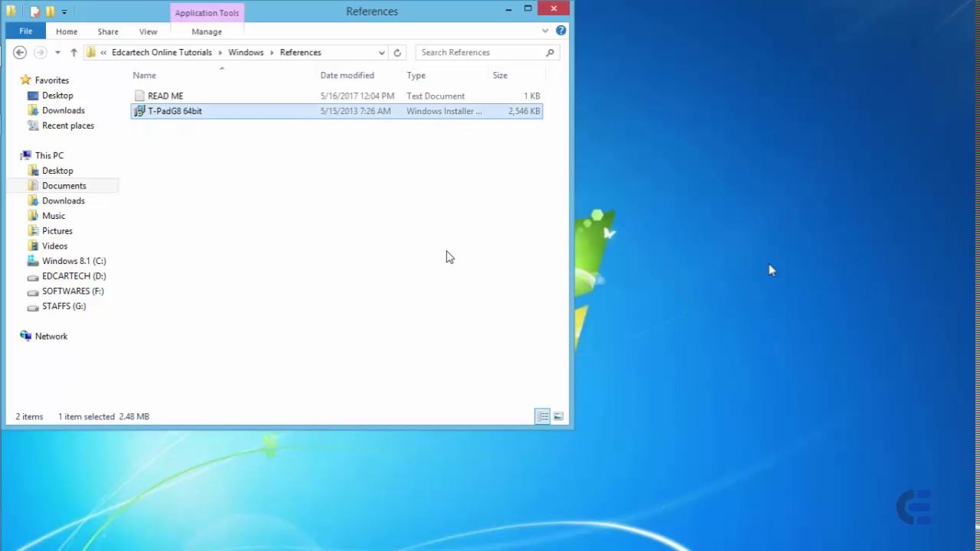Sort files by Date modified column
980x551 pixels.
(347, 75)
